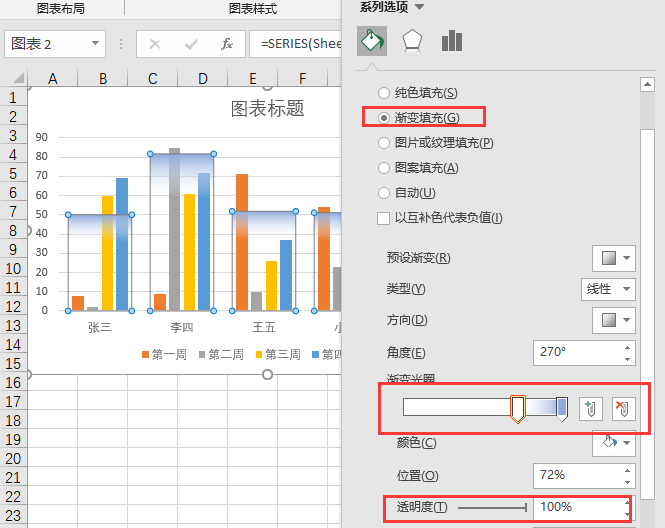Select the 图片或纹理填充 radio option

(385, 143)
